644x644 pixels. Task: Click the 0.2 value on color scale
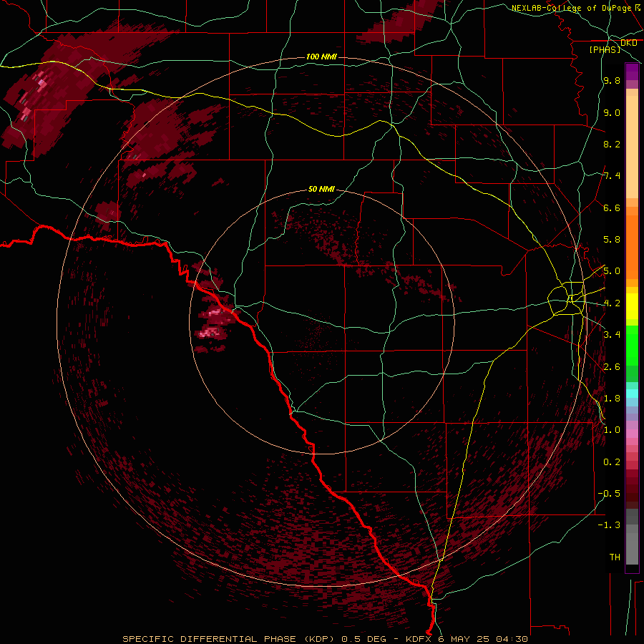(x=612, y=462)
